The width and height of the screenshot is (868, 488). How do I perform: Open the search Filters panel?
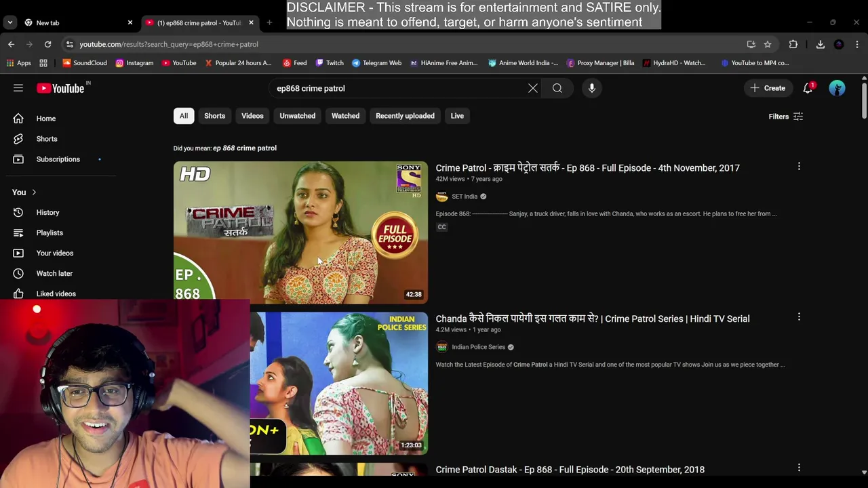(x=786, y=117)
